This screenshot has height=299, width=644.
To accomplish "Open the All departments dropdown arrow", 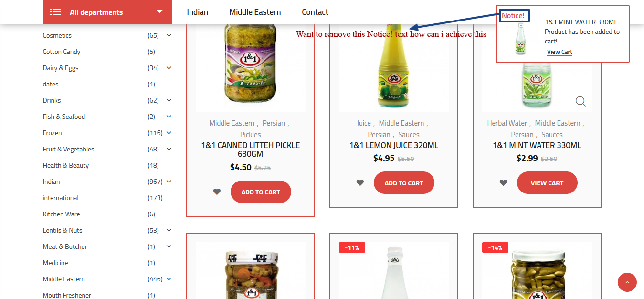I will click(x=159, y=12).
